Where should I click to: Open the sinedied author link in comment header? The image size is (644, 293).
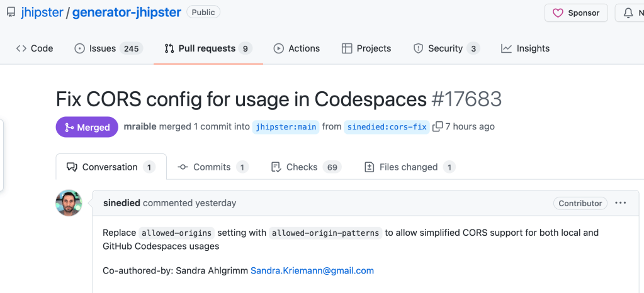point(121,202)
